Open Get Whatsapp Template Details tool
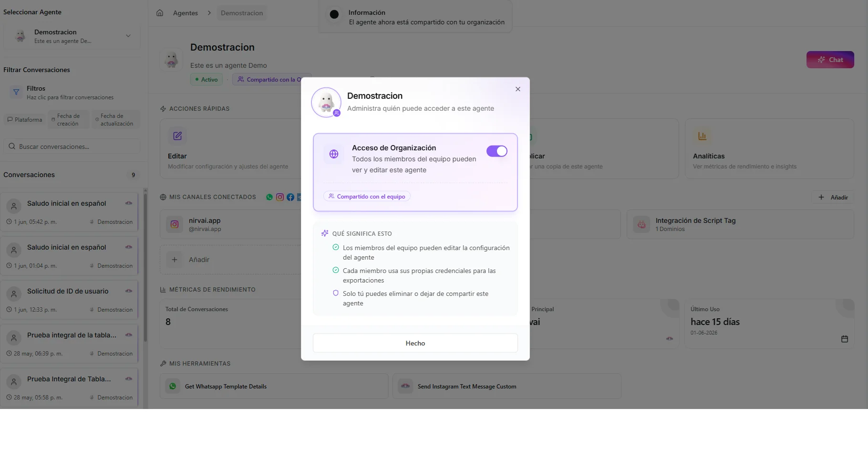This screenshot has height=451, width=868. click(x=274, y=386)
